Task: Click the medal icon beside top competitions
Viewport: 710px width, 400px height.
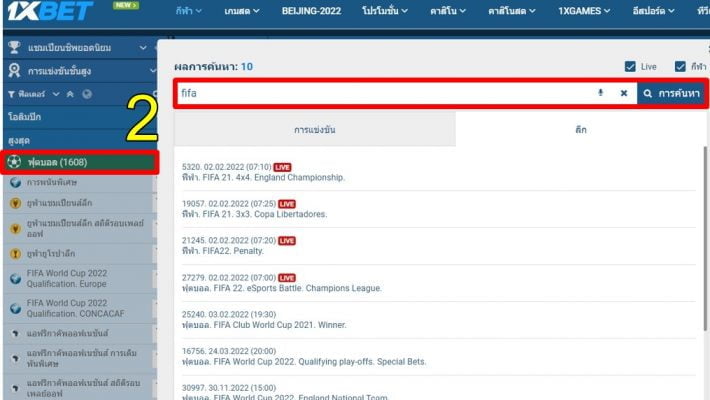Action: [x=14, y=71]
